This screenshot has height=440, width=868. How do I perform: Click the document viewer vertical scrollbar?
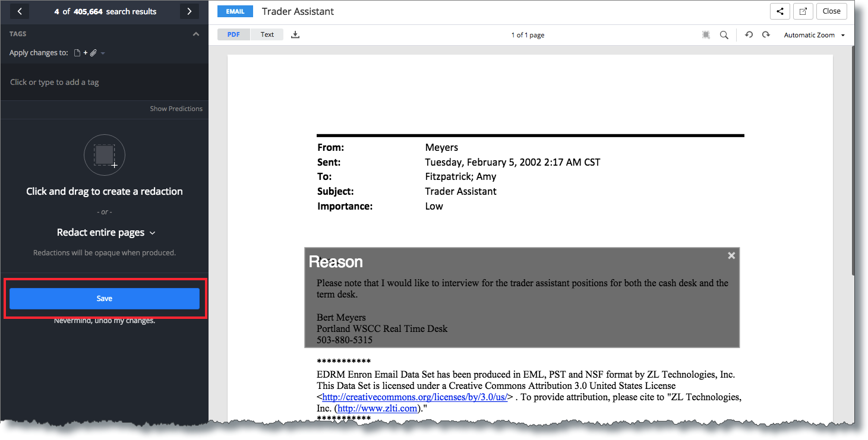click(x=853, y=160)
